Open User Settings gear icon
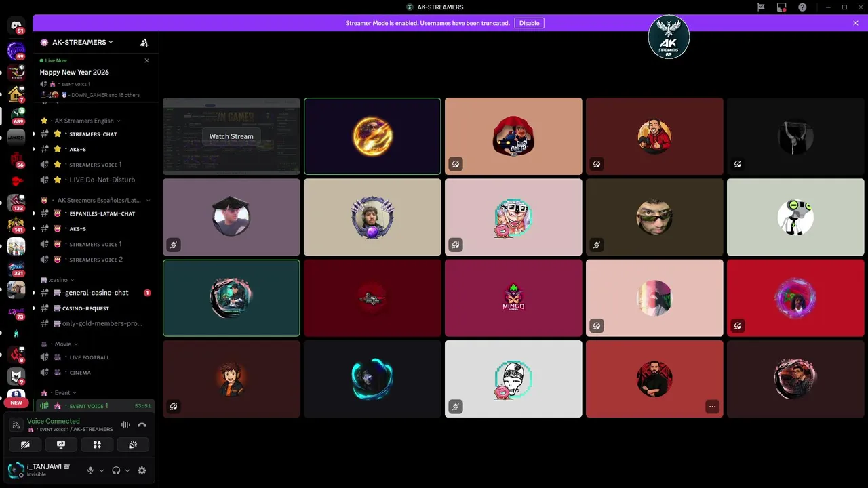Image resolution: width=868 pixels, height=488 pixels. coord(142,470)
